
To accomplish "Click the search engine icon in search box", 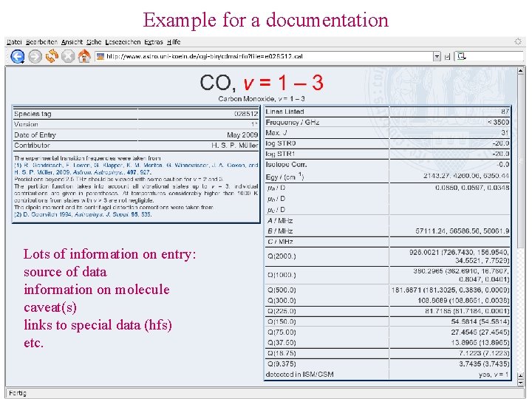I will (x=461, y=56).
